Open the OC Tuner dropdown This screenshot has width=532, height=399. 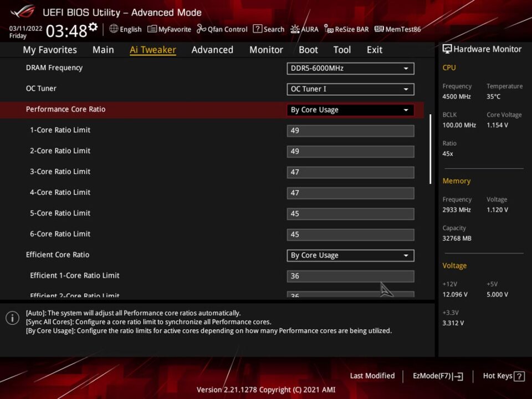click(350, 89)
